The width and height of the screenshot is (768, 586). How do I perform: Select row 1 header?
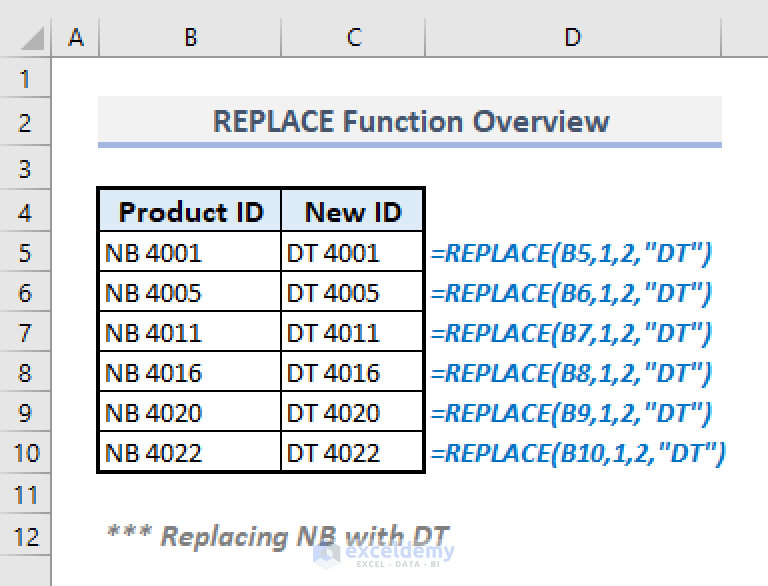tap(25, 78)
